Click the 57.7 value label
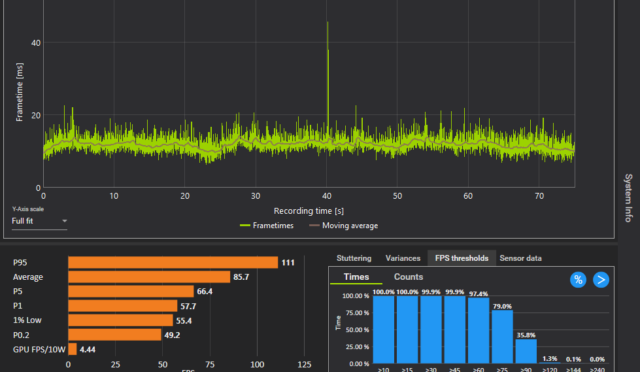 188,306
